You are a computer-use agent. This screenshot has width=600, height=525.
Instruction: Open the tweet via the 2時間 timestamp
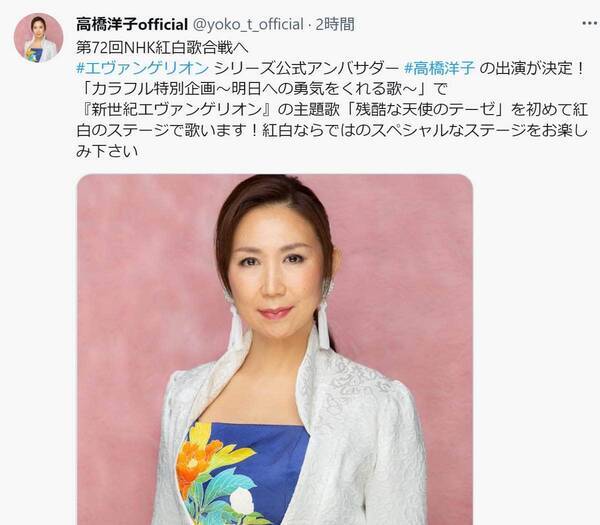(x=335, y=24)
